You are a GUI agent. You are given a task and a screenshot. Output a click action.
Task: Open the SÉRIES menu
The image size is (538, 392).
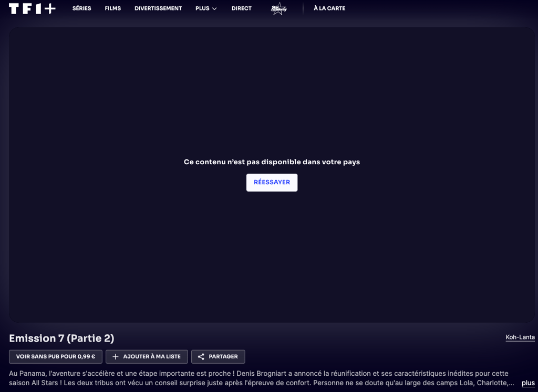tap(81, 8)
